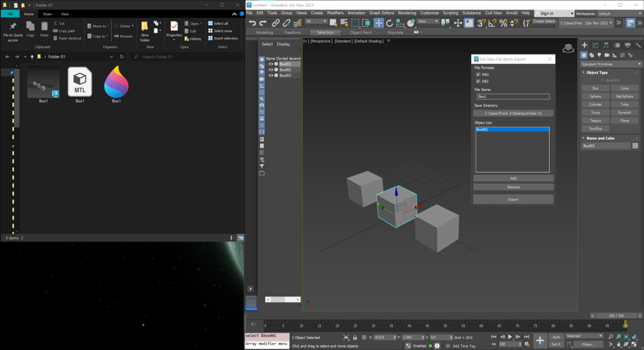The width and height of the screenshot is (644, 350).
Task: Open the Workspaces Default dropdown
Action: [620, 13]
